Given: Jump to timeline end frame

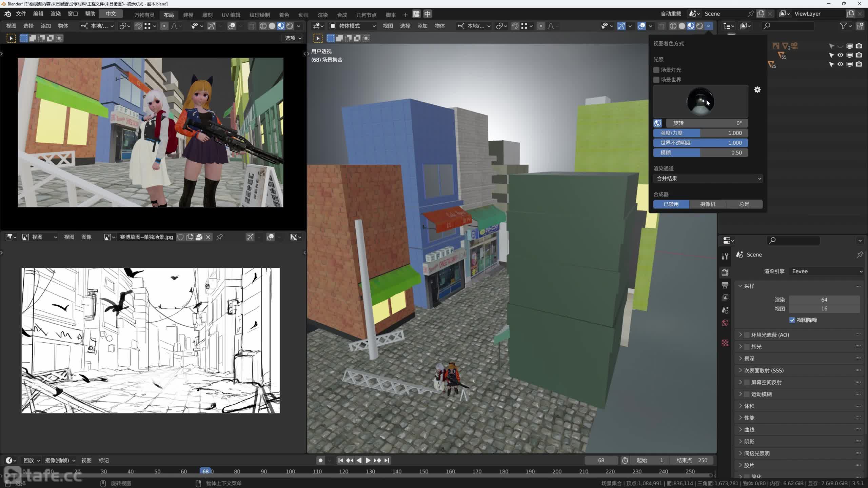Looking at the screenshot, I should (x=387, y=460).
